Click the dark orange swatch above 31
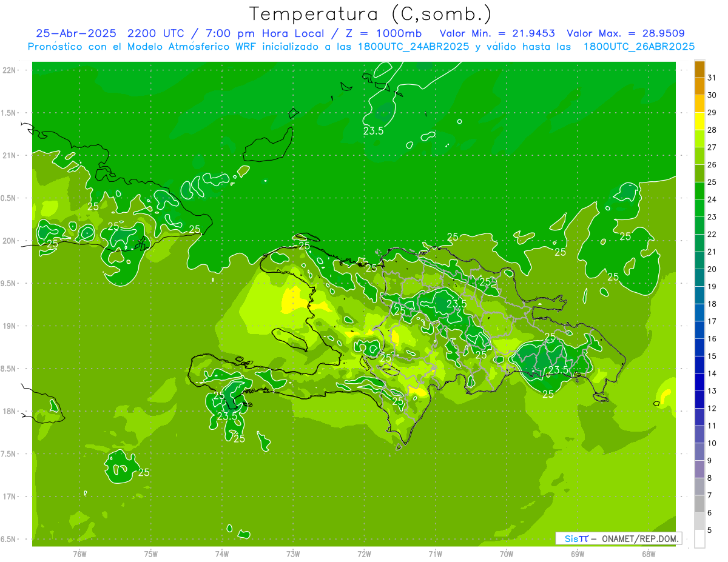This screenshot has height=562, width=728. click(x=700, y=69)
